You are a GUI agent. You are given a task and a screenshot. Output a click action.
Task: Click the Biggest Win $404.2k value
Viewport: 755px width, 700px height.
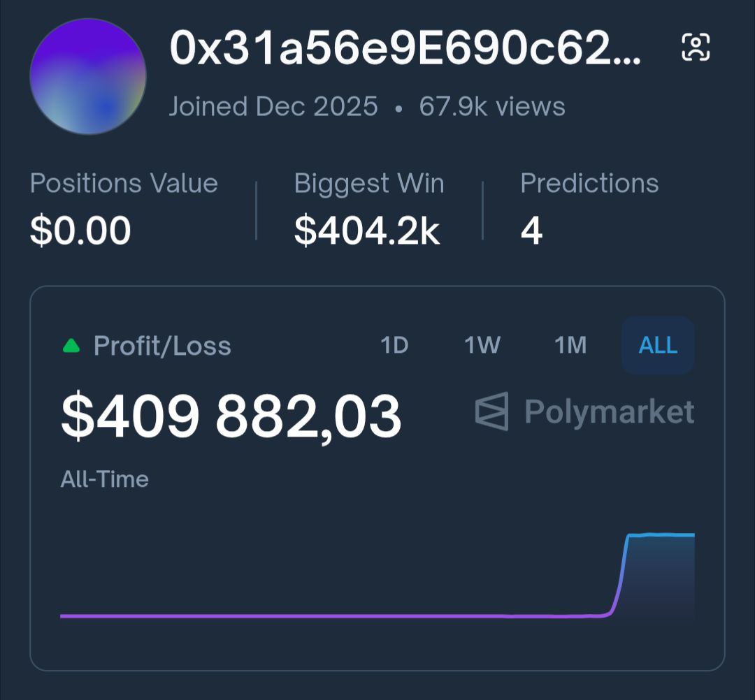click(x=367, y=231)
